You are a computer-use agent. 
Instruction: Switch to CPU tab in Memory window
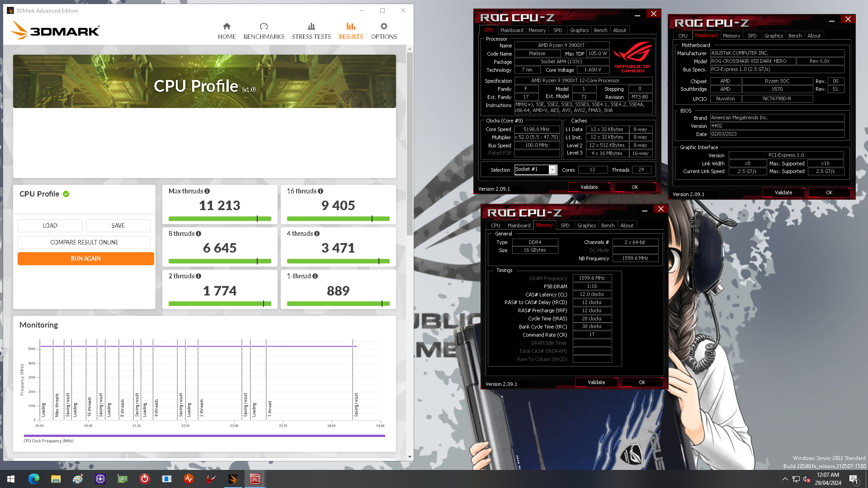coord(495,225)
